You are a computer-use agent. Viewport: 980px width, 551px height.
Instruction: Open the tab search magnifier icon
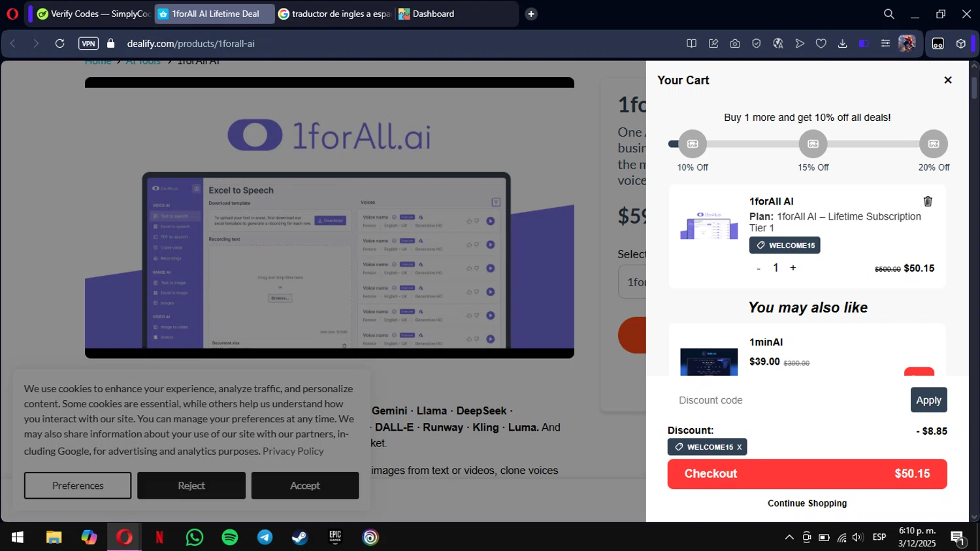tap(889, 14)
